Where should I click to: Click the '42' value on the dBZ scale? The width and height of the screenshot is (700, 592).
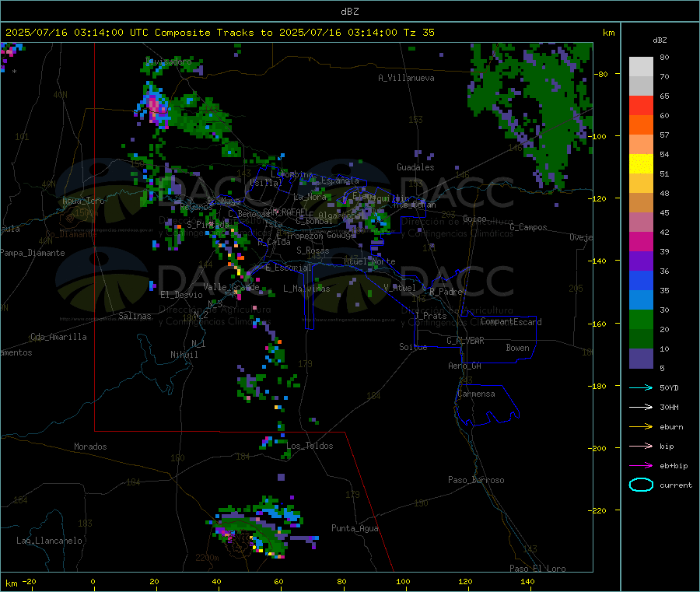click(664, 232)
